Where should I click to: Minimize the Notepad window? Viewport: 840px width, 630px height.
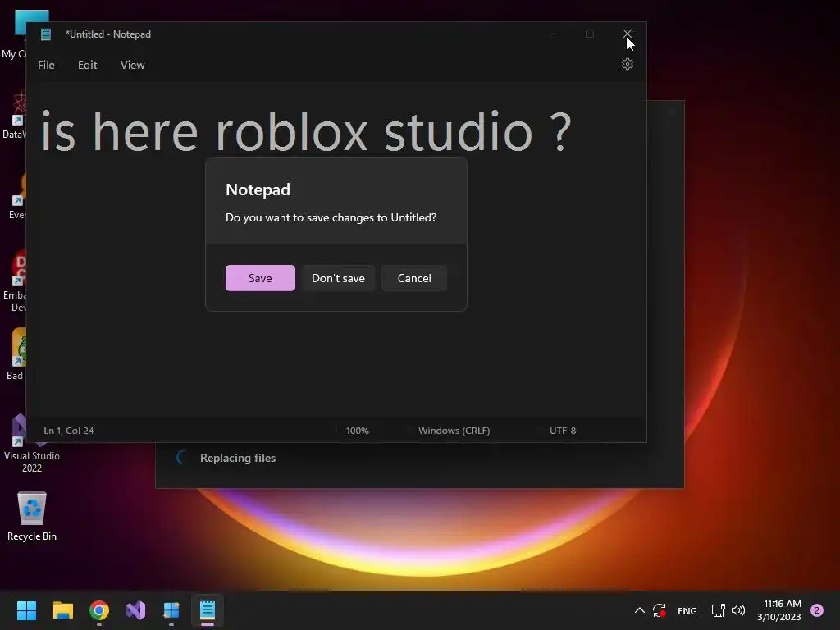[553, 34]
